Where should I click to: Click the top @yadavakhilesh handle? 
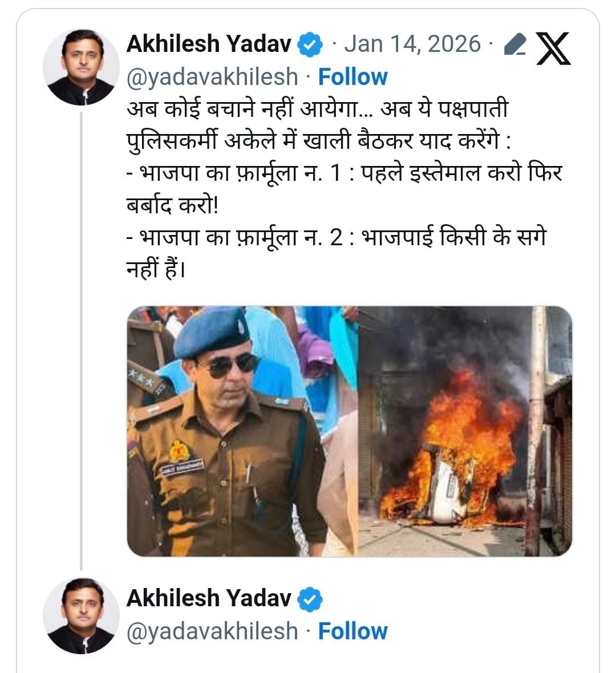coord(212,77)
